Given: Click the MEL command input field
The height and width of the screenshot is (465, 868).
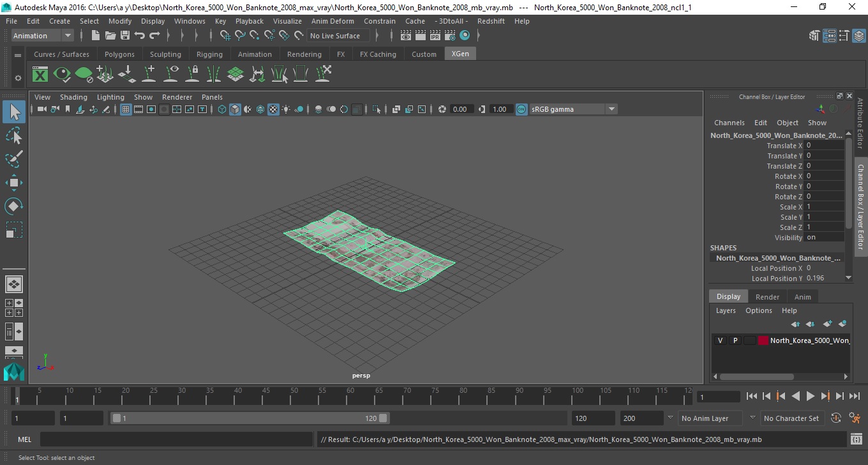Looking at the screenshot, I should point(176,439).
